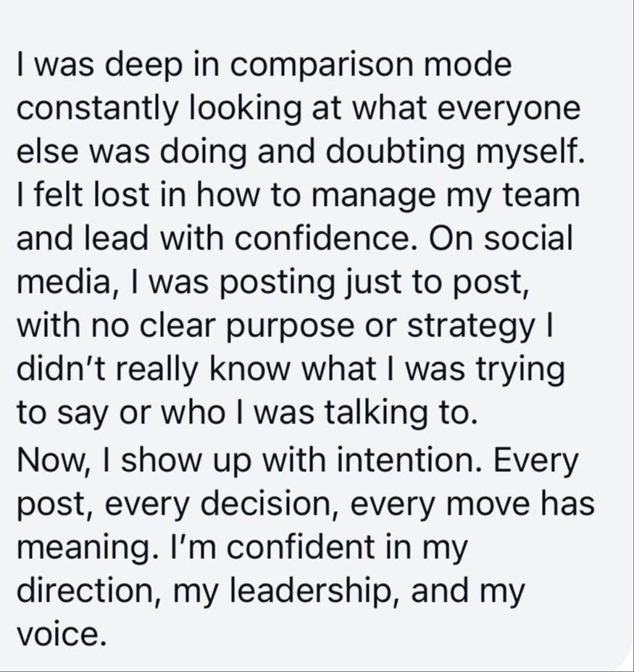
Task: Click the phrase "posting just to post,"
Action: tap(375, 283)
